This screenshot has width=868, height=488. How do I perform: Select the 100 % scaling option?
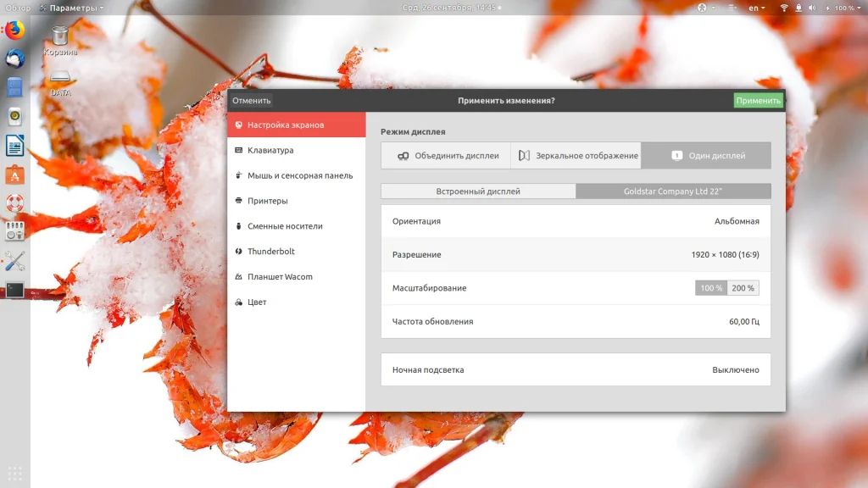click(x=711, y=288)
